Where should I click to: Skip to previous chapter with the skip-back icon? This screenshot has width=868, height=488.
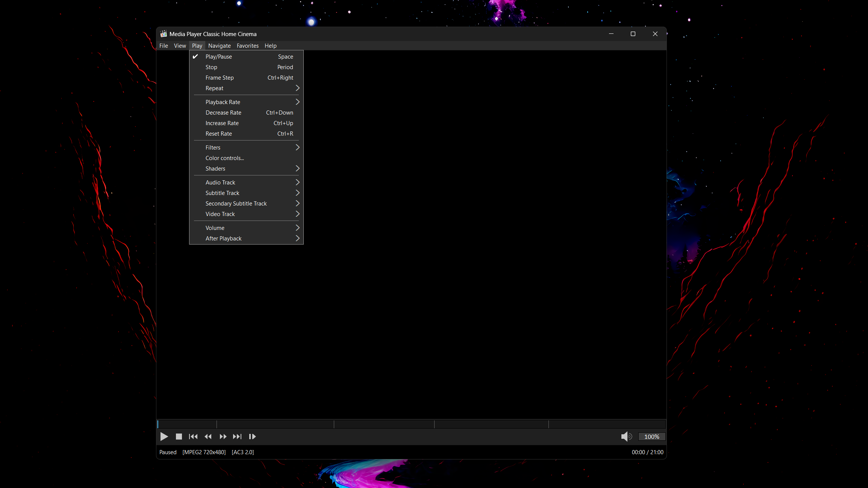click(x=193, y=437)
